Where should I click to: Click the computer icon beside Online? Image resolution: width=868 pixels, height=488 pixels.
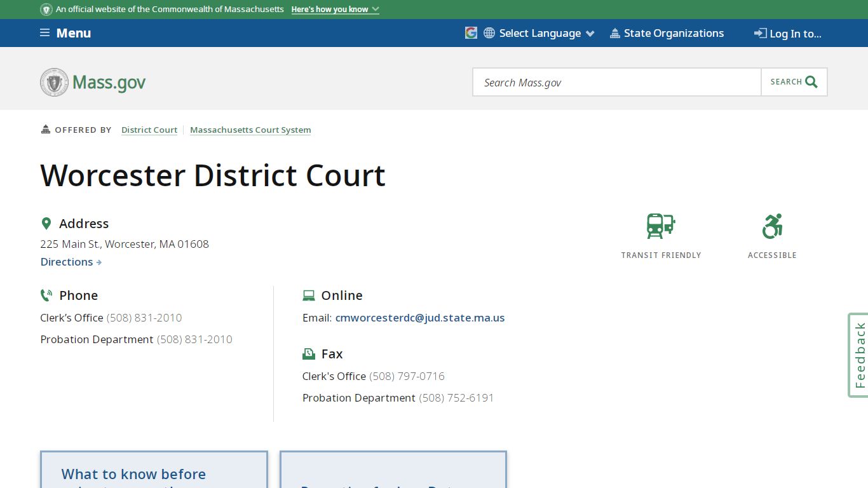308,295
